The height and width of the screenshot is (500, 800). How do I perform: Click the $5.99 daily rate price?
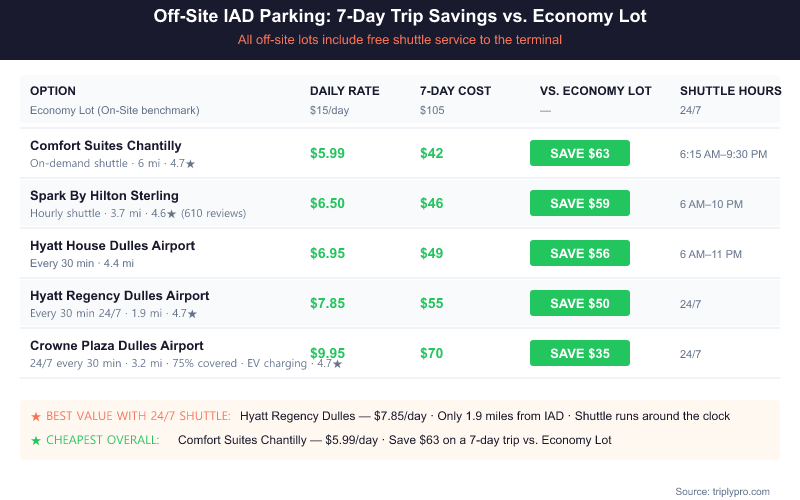[x=329, y=153]
